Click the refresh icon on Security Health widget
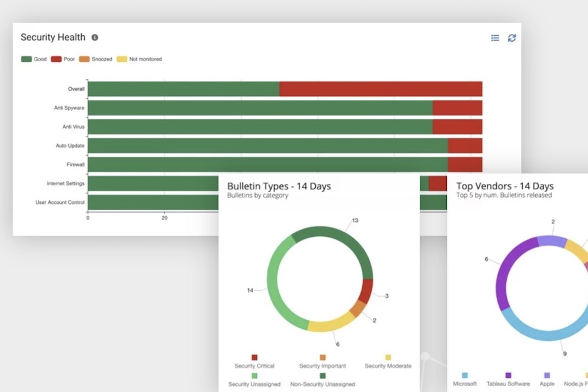Viewport: 588px width, 392px height. 512,38
